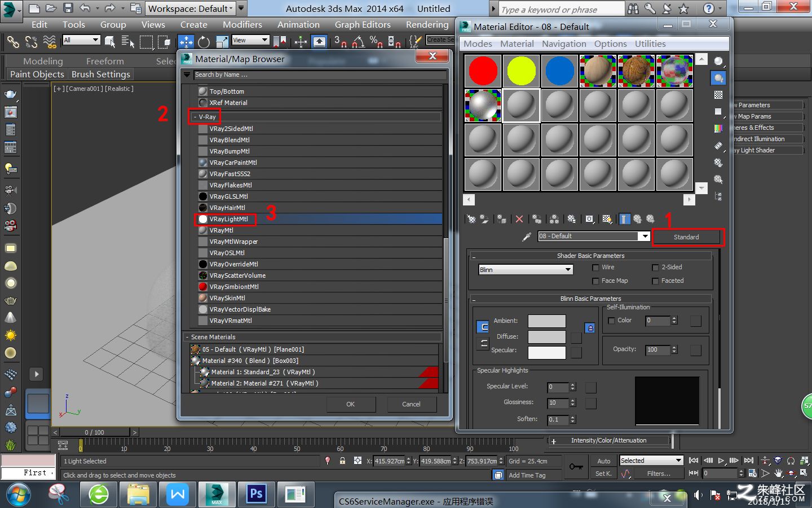This screenshot has height=508, width=812.
Task: Open Modes menu in Material Editor
Action: click(478, 44)
